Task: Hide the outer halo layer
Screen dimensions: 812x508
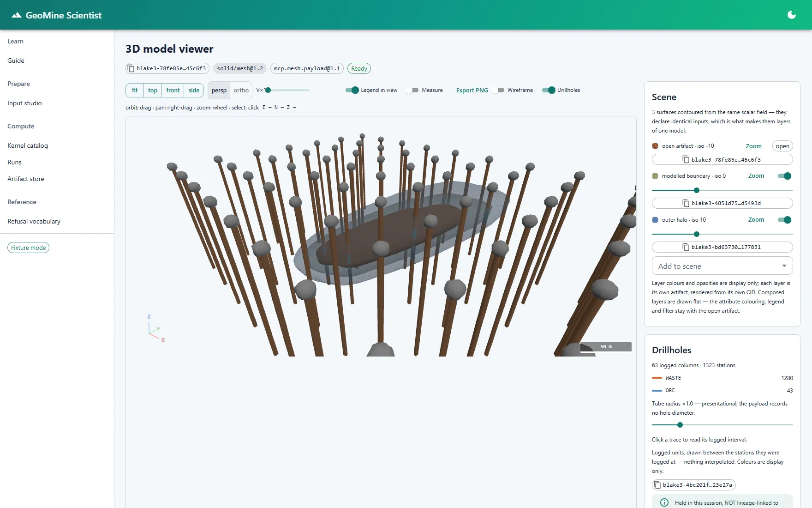Action: point(785,220)
